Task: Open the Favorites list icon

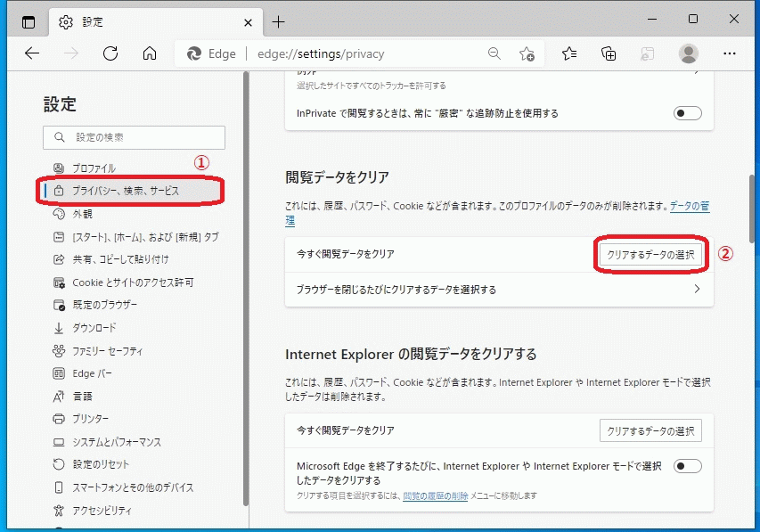Action: 569,53
